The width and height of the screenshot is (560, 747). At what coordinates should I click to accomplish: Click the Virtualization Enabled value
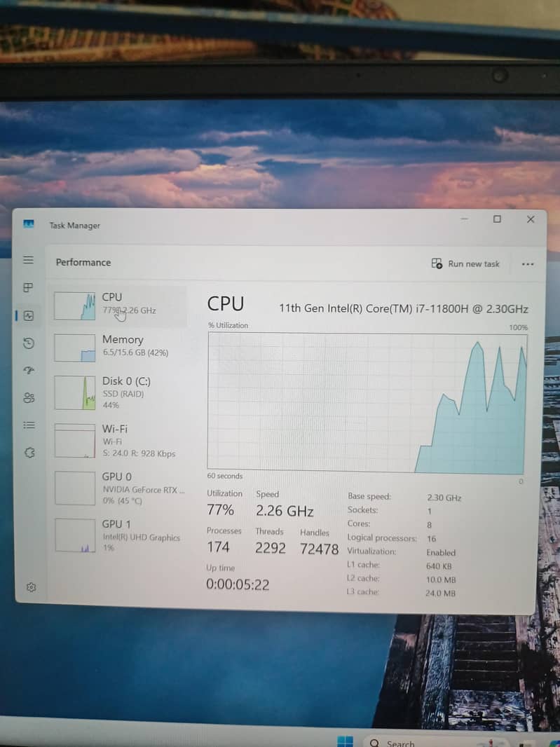(441, 552)
